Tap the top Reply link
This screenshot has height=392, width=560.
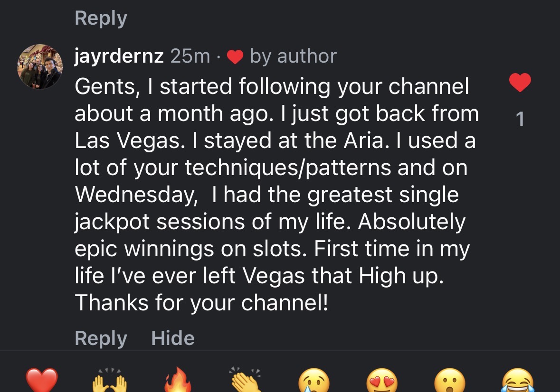tap(100, 18)
